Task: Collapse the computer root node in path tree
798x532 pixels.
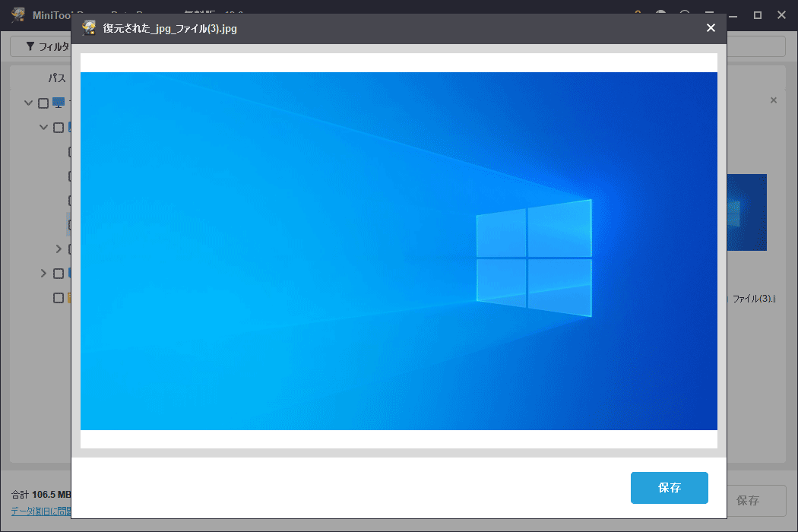Action: pos(29,103)
